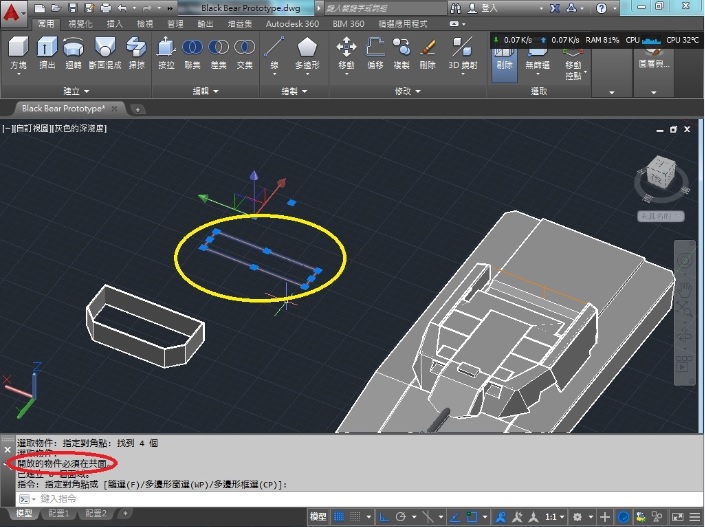Select the Line (線) draw tool

(274, 54)
